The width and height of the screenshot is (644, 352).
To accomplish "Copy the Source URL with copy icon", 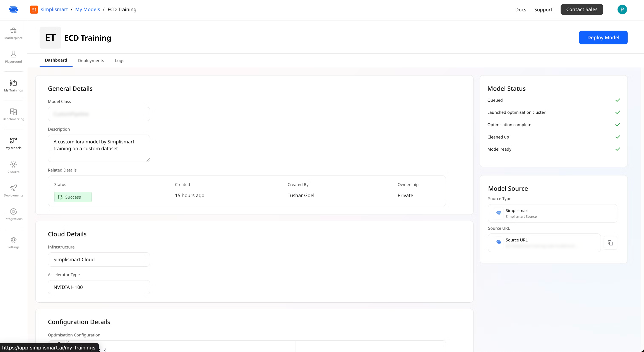I will 610,243.
